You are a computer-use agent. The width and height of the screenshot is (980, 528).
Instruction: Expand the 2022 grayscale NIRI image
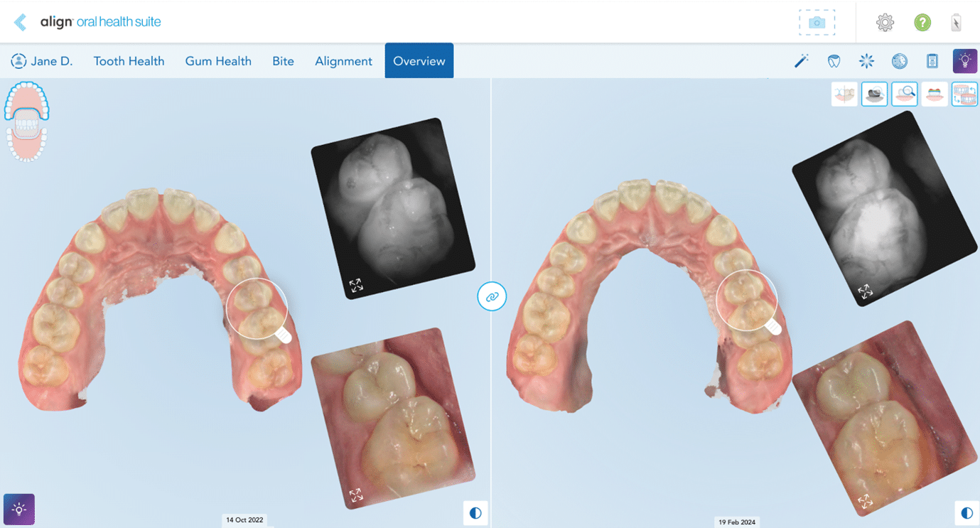(356, 286)
